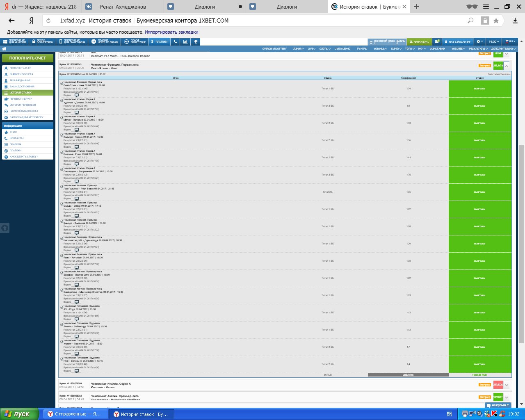The width and height of the screenshot is (525, 420).
Task: Open the 'Платежи' top bar item
Action: (x=159, y=42)
